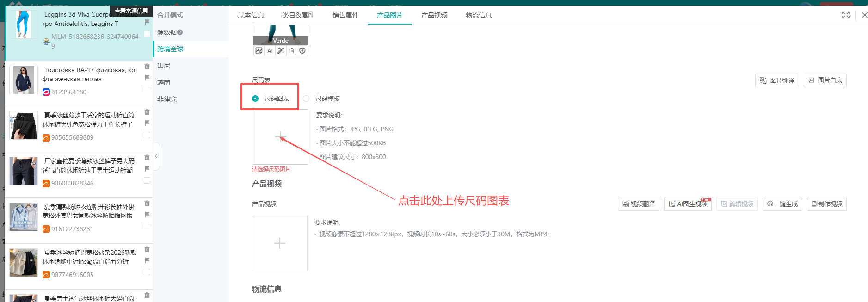The image size is (868, 302).
Task: Switch to the 销售属性 tab
Action: click(x=345, y=15)
